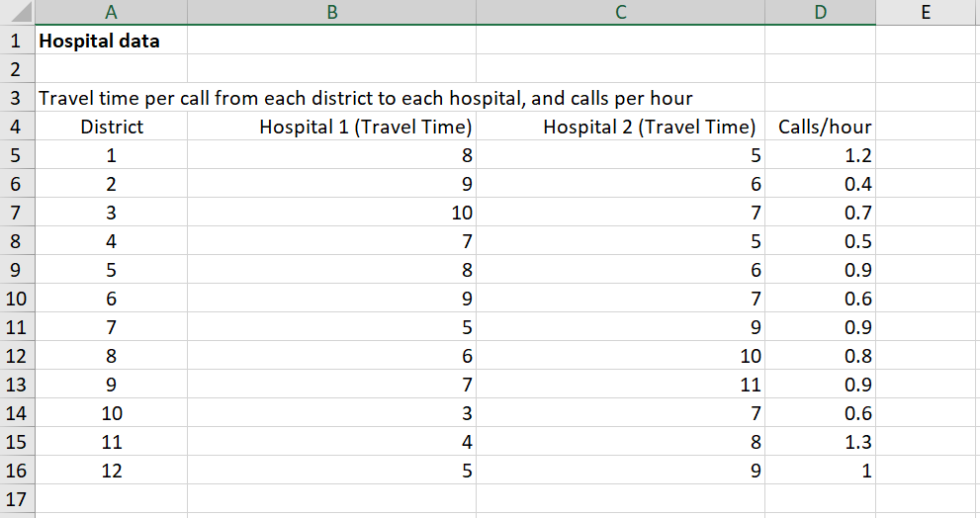
Task: Select District 2 cell in column A
Action: point(111,184)
